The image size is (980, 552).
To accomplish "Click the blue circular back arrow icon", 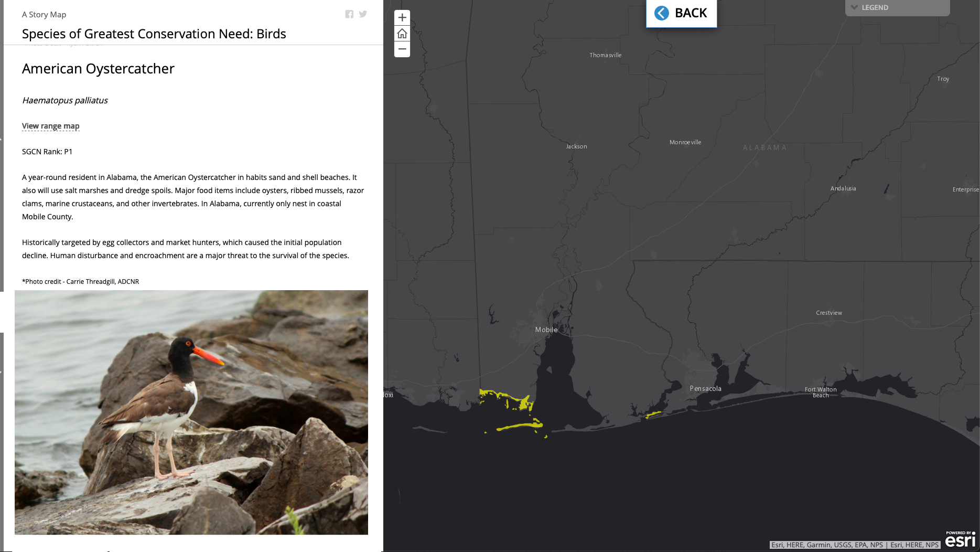I will (661, 13).
